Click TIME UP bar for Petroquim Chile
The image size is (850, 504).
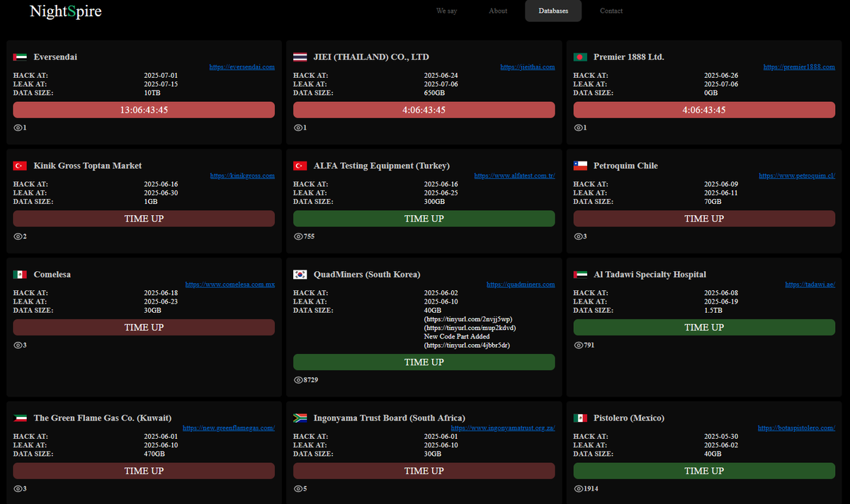tap(704, 219)
